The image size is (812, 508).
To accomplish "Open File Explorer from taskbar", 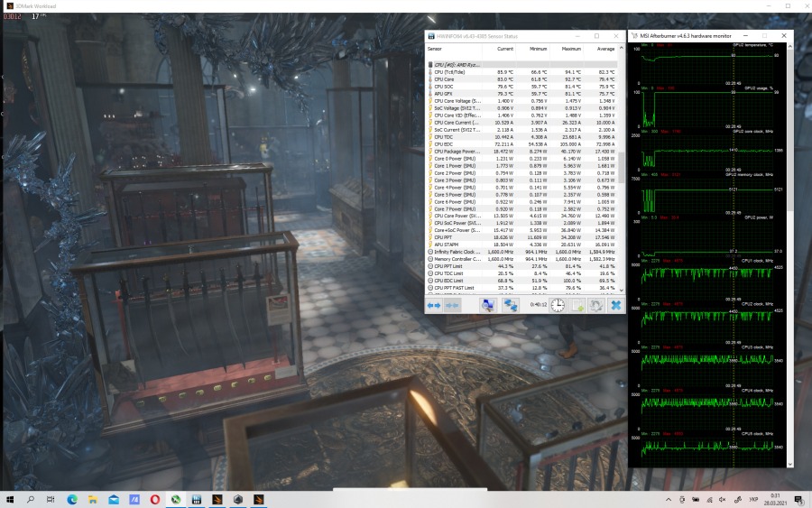I will pos(93,500).
